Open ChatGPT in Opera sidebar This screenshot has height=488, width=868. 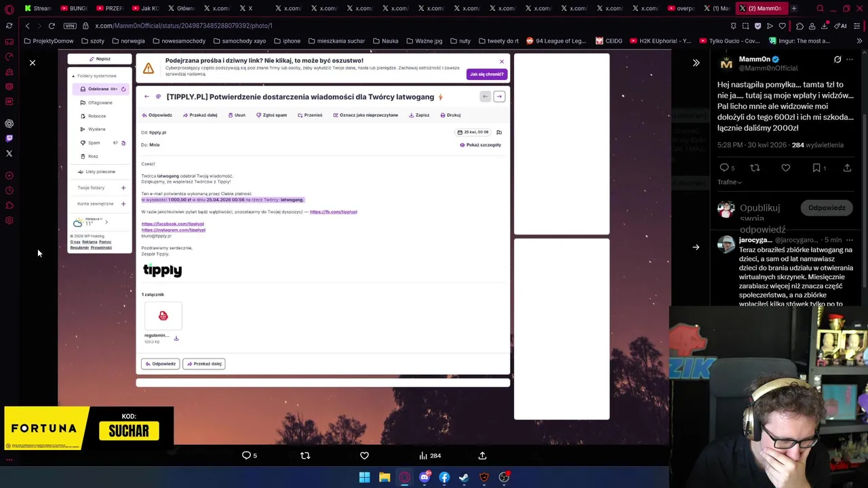pyautogui.click(x=9, y=123)
